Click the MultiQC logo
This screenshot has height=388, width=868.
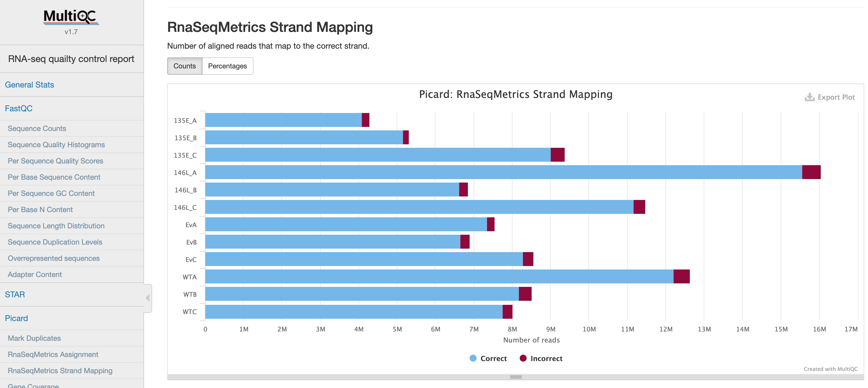coord(71,17)
